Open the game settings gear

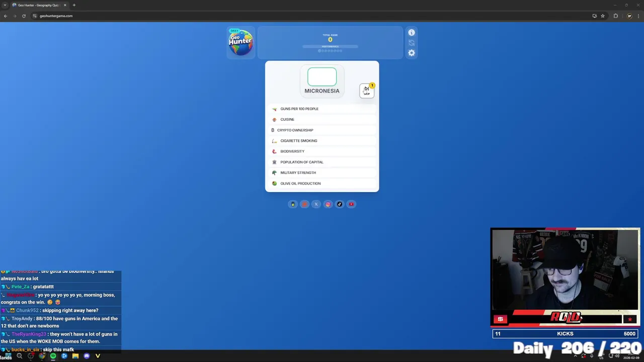412,53
